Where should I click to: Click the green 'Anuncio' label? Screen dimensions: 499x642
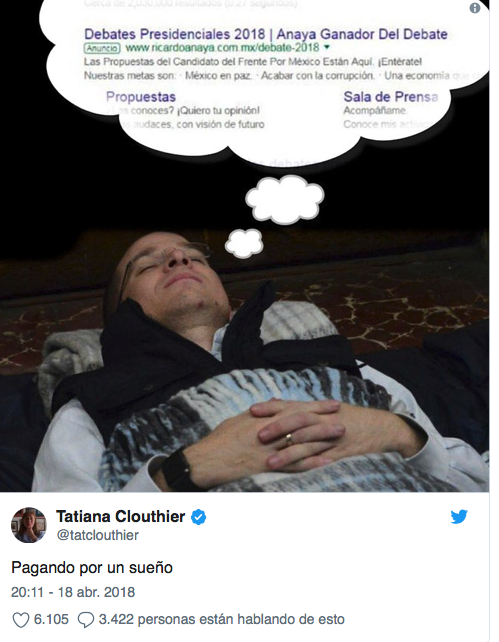tap(102, 48)
